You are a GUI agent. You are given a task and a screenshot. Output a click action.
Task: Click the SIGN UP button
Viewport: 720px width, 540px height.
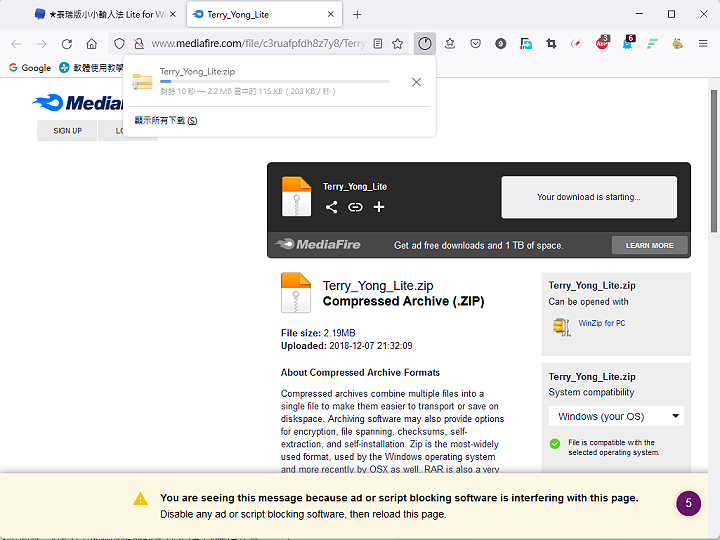68,131
